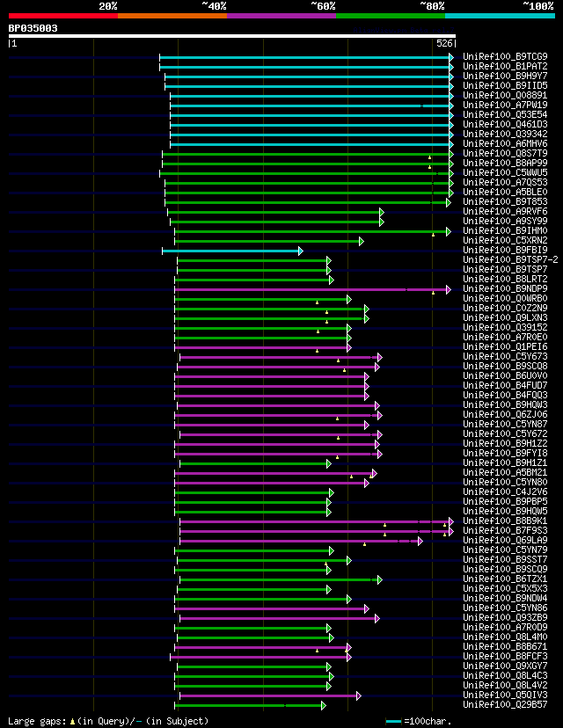Image resolution: width=563 pixels, height=728 pixels.
Task: Select the UniRef100_A9SY99 label
Action: (505, 221)
